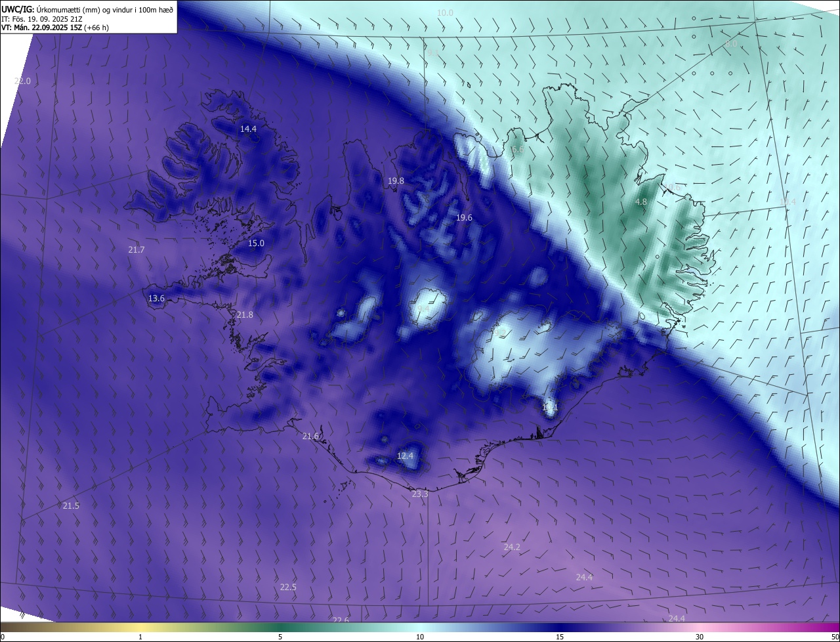This screenshot has height=642, width=840.
Task: Click the '50' tick label on the colour bar
Action: coord(835,637)
